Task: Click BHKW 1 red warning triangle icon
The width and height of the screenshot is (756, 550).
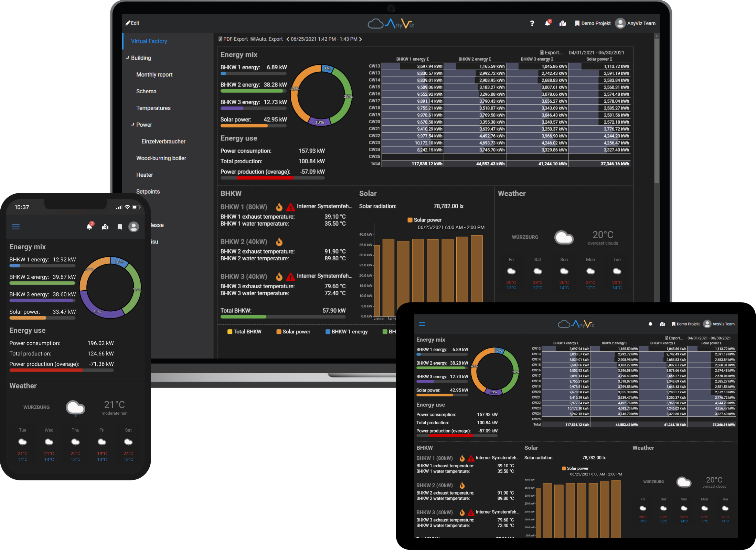Action: pos(290,207)
